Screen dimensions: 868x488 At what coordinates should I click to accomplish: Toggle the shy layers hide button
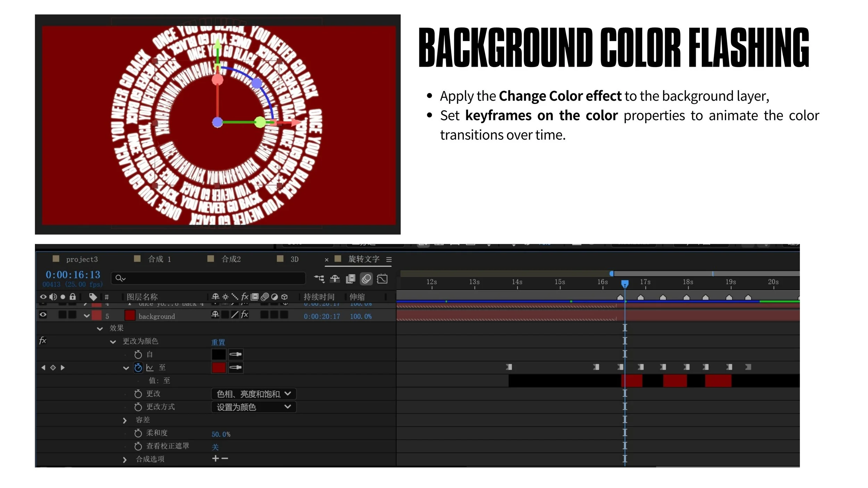pos(335,279)
